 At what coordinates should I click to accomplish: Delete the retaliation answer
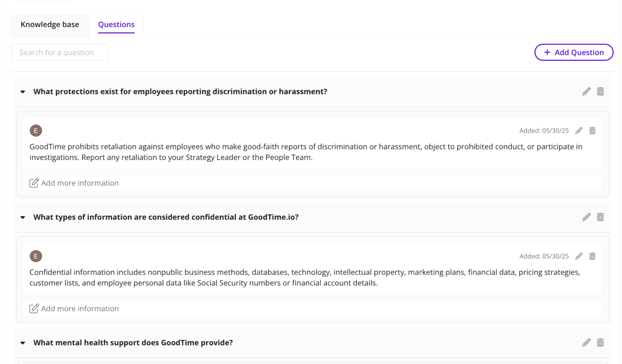tap(592, 130)
